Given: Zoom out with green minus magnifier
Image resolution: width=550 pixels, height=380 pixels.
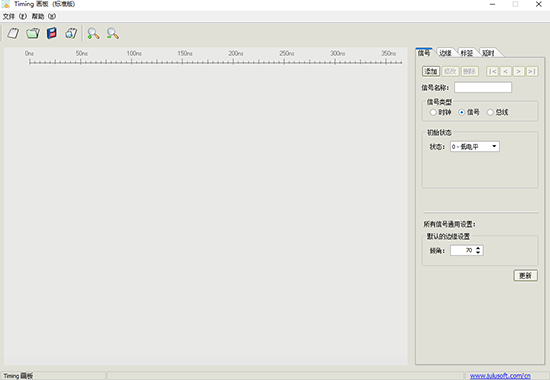Looking at the screenshot, I should pos(113,33).
